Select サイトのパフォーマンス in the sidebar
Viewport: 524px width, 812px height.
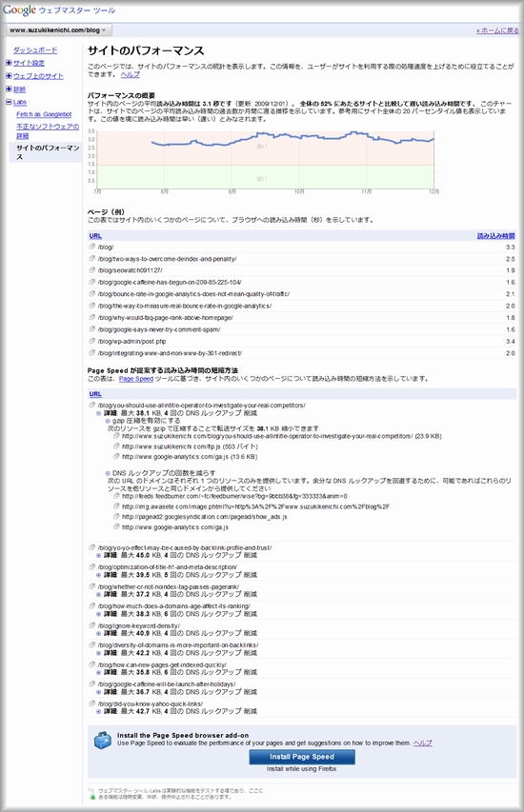click(48, 151)
